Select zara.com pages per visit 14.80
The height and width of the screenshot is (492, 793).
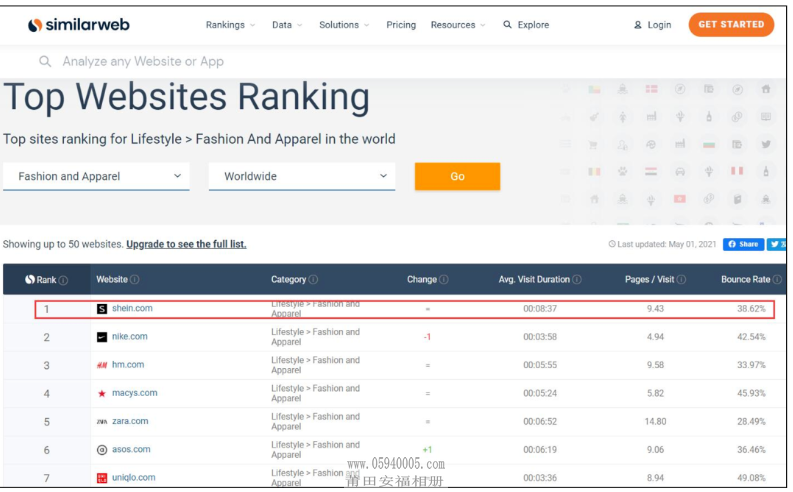point(655,421)
